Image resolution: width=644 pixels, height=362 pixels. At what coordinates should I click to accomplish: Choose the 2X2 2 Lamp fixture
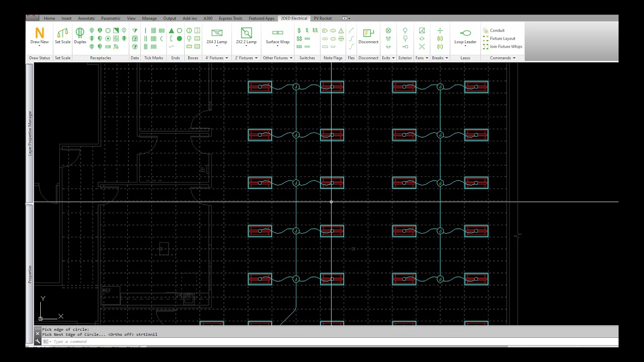(x=246, y=37)
